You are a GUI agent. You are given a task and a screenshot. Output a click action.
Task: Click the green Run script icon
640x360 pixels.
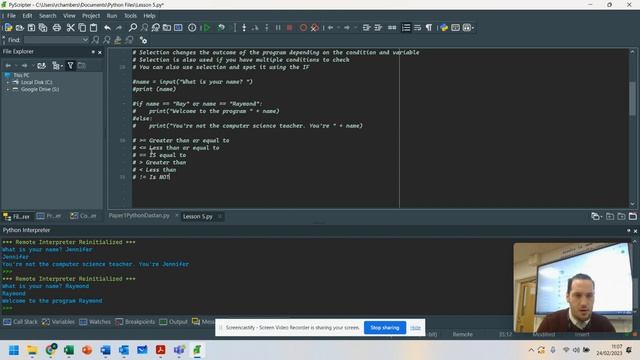(207, 28)
